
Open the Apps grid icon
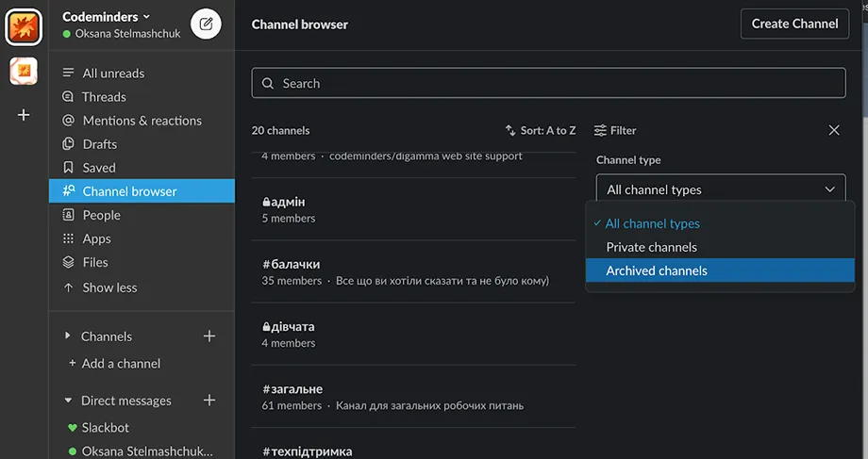(x=68, y=238)
